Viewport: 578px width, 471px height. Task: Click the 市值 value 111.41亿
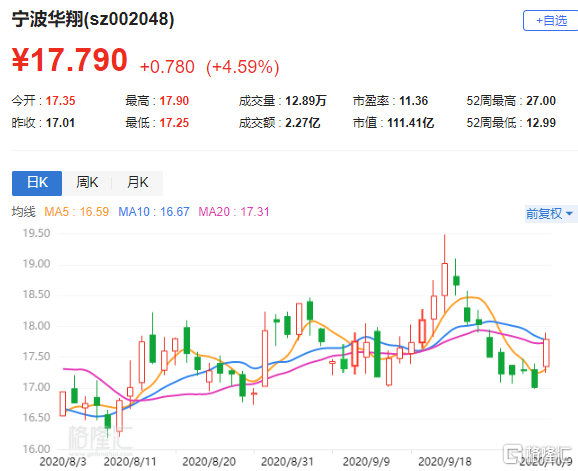(x=411, y=123)
